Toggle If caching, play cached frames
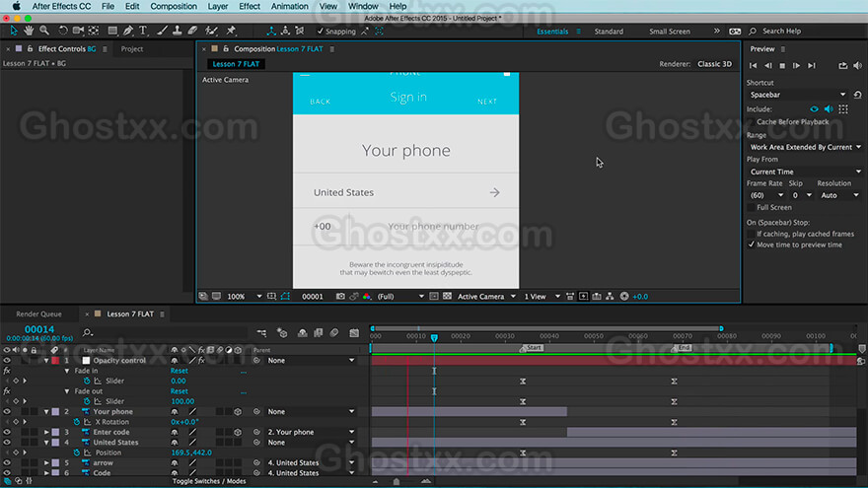Viewport: 868px width, 488px height. 752,234
